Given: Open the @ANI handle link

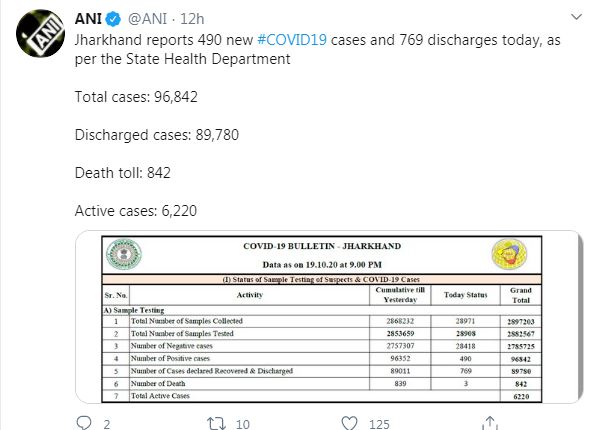Looking at the screenshot, I should point(148,19).
